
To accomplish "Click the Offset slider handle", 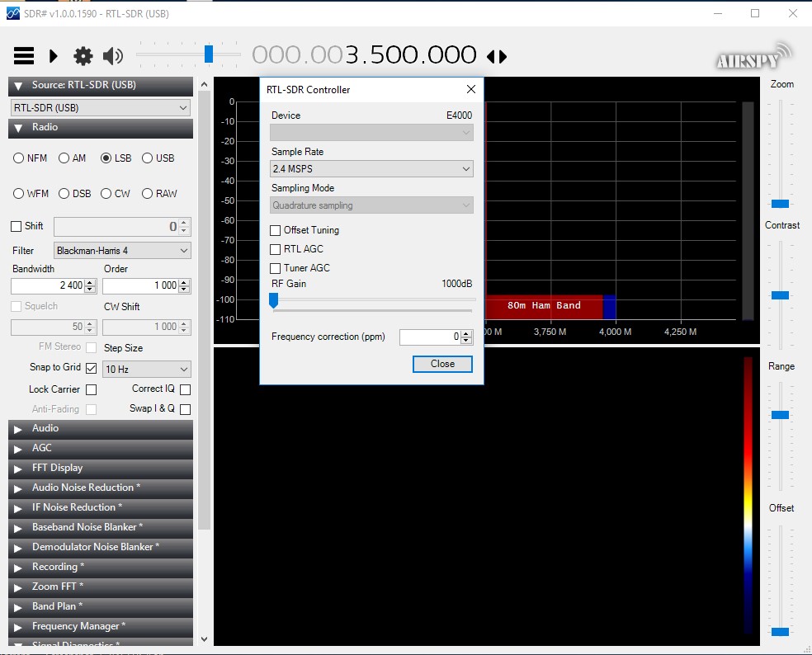I will 780,632.
